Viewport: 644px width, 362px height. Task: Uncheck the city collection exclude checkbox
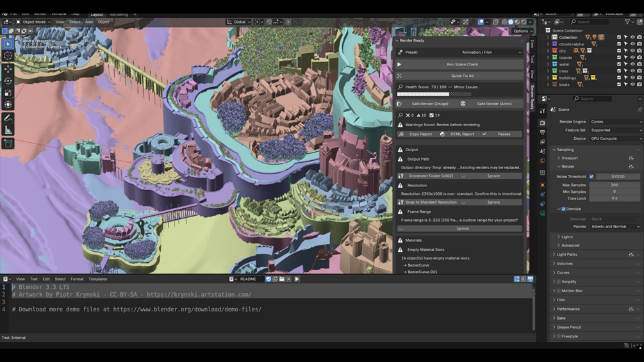619,51
